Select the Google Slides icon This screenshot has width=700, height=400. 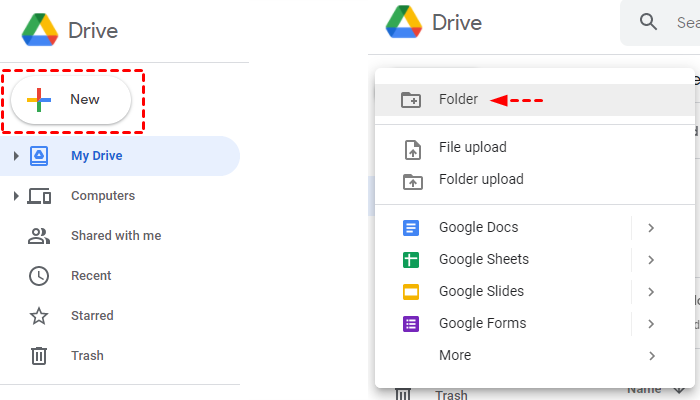click(x=411, y=291)
